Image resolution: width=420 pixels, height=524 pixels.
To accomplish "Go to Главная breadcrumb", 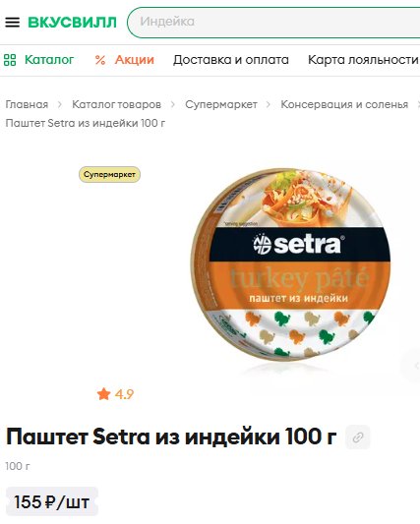I will click(27, 104).
